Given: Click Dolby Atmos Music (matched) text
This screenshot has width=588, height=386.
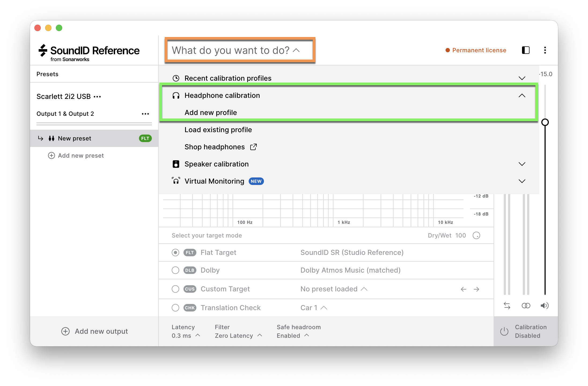Looking at the screenshot, I should coord(350,270).
